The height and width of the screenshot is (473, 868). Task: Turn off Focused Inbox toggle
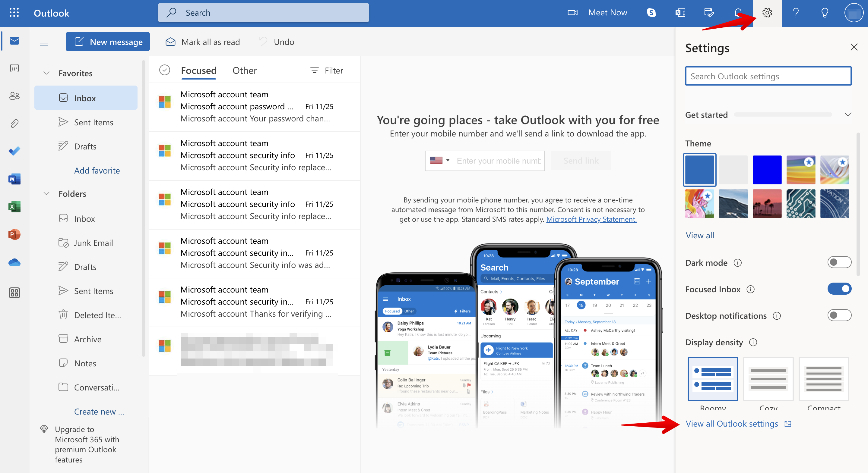[839, 289]
